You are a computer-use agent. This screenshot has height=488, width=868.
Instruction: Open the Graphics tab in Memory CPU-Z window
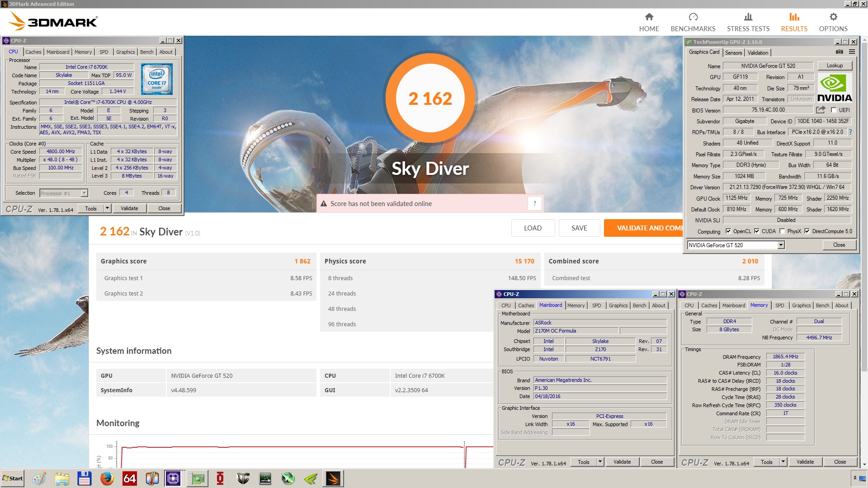coord(801,305)
